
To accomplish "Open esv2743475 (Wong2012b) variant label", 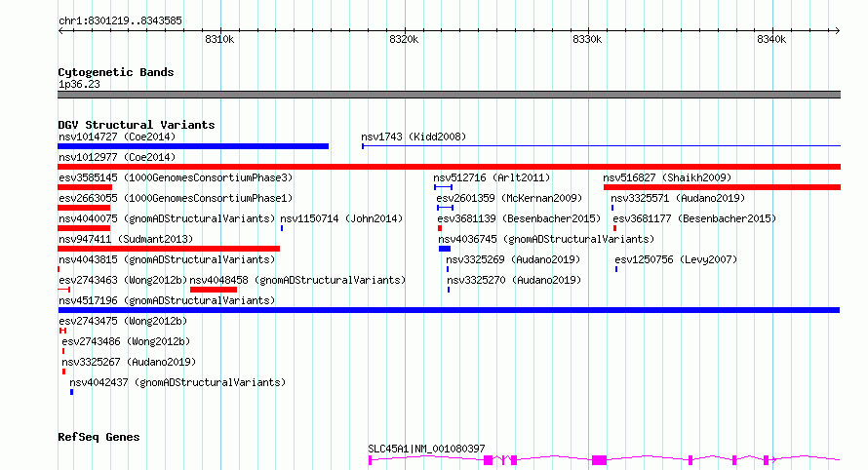I will pos(123,321).
